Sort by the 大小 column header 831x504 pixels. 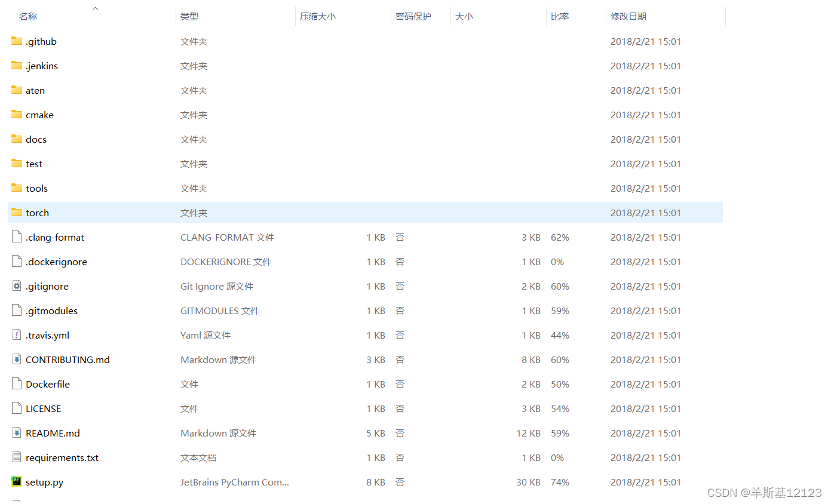(464, 17)
